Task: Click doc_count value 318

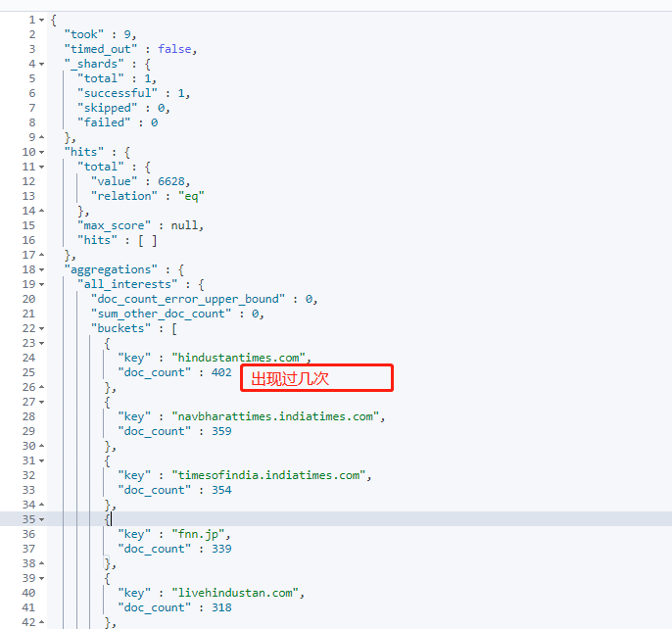Action: point(221,607)
